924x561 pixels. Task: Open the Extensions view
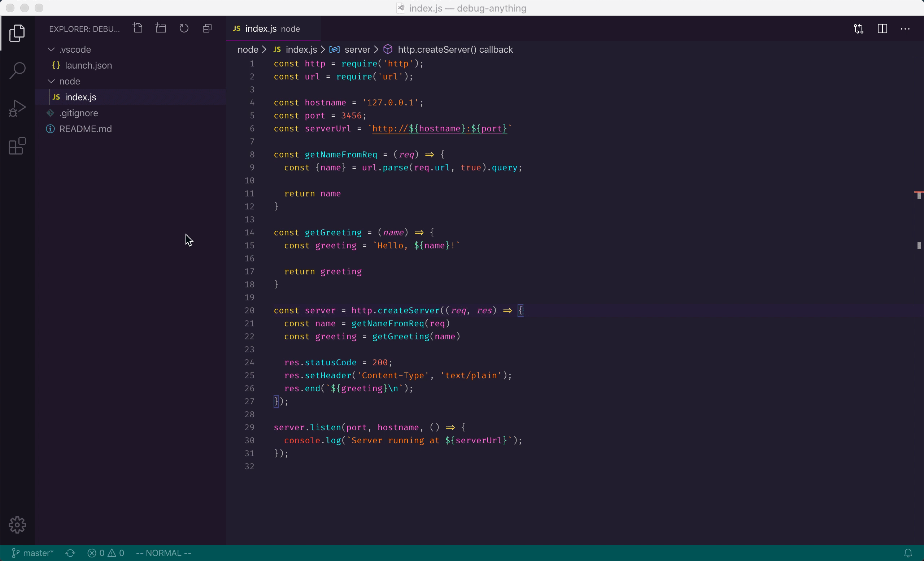[17, 146]
